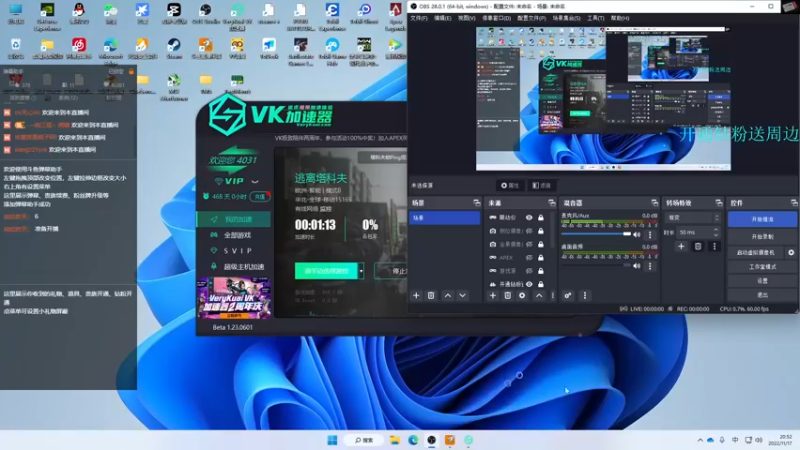Click the orange lock on the danmaku panel
This screenshot has width=800, height=450.
point(131,71)
